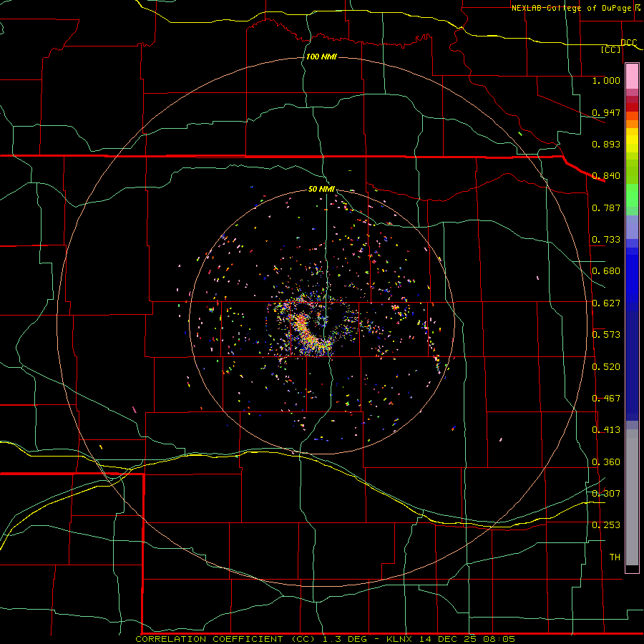Select the 1.000 value on the color scale

click(x=606, y=80)
